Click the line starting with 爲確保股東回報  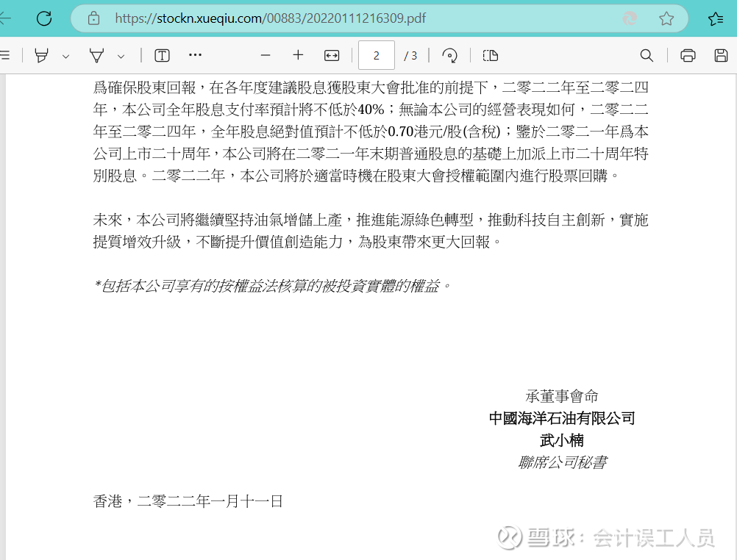pos(371,87)
